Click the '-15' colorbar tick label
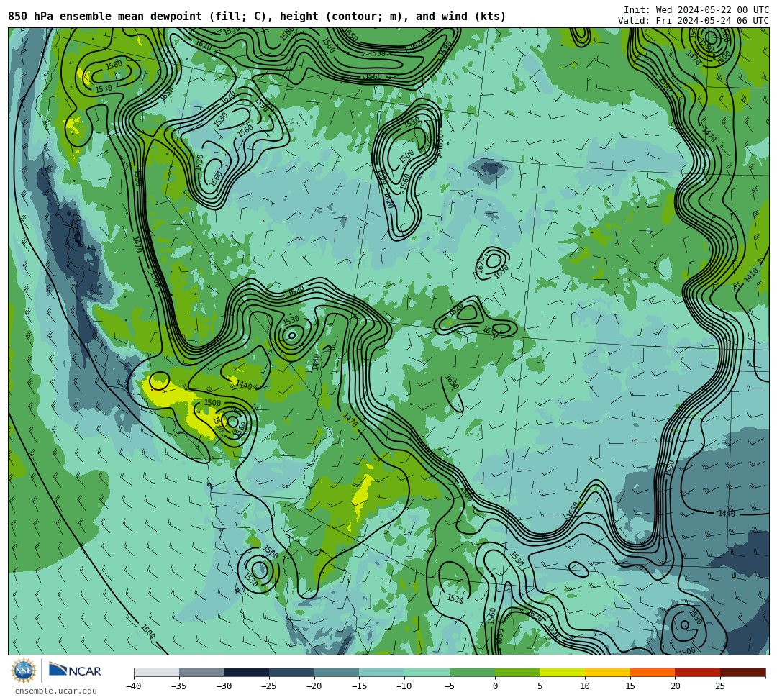Image resolution: width=777 pixels, height=700 pixels. click(x=359, y=686)
